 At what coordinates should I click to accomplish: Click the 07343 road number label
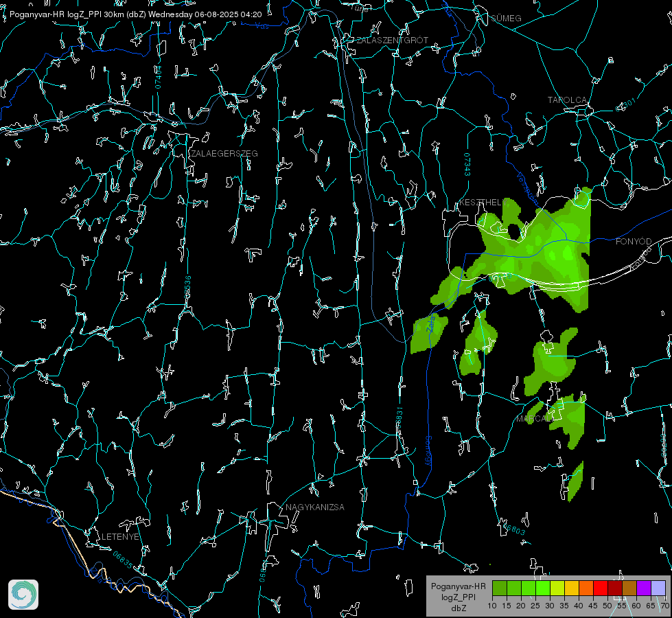pyautogui.click(x=467, y=165)
